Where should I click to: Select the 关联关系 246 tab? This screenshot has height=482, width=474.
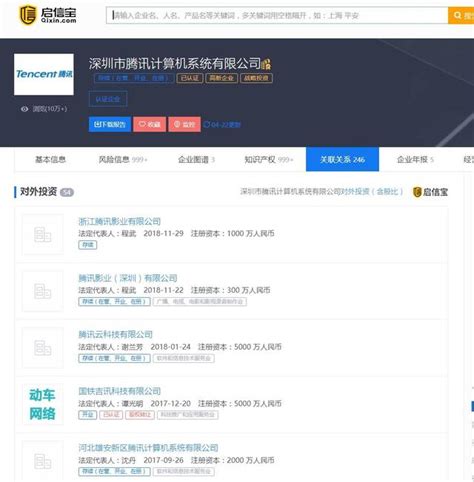point(342,159)
